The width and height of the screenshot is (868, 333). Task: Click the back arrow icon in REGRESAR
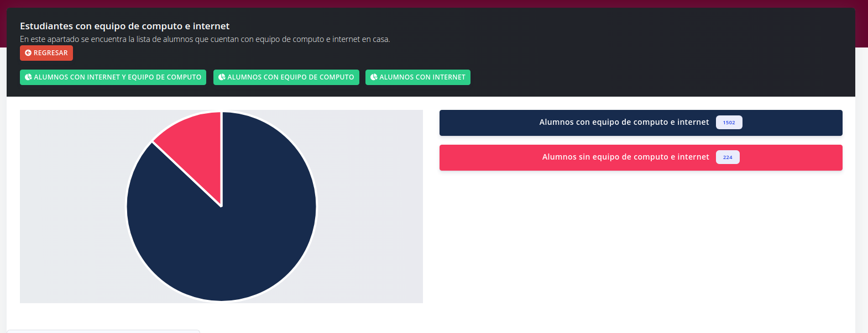[x=28, y=53]
